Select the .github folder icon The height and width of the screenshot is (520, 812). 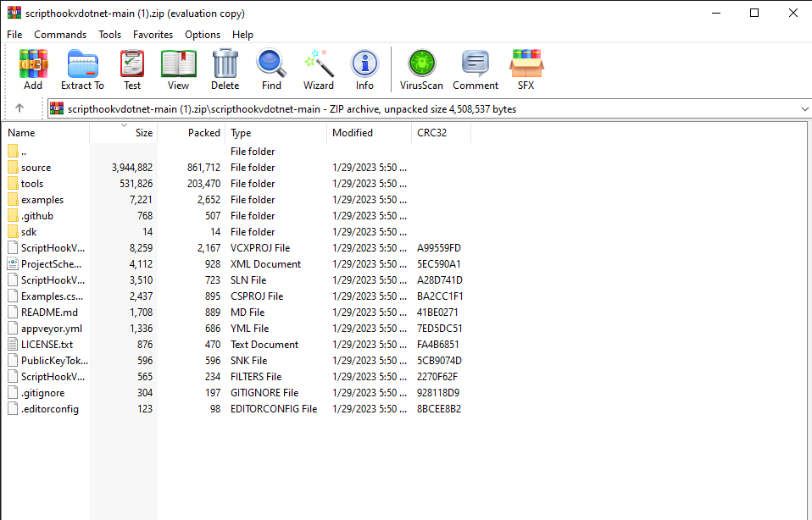point(13,215)
